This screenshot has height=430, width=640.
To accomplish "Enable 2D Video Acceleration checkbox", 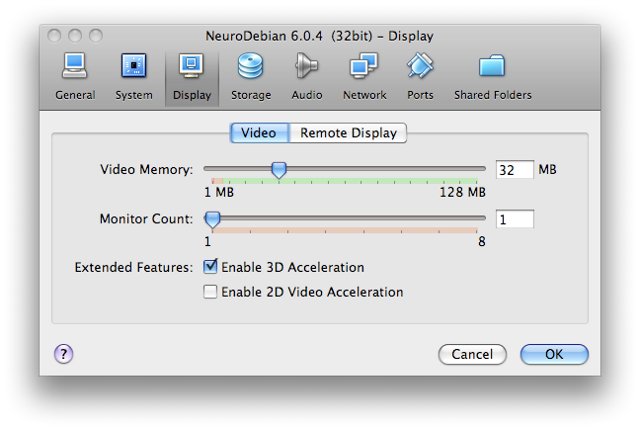I will (x=210, y=292).
